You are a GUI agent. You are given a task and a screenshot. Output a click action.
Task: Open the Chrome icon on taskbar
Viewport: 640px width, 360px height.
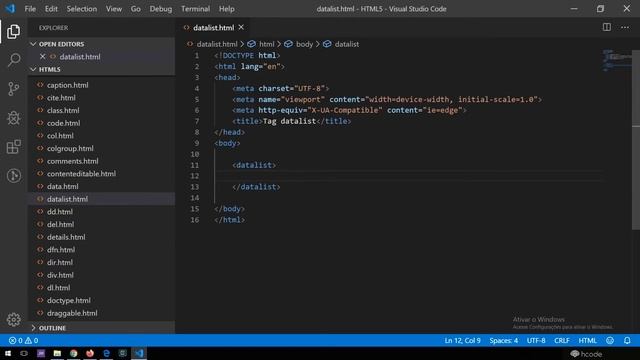(73, 353)
